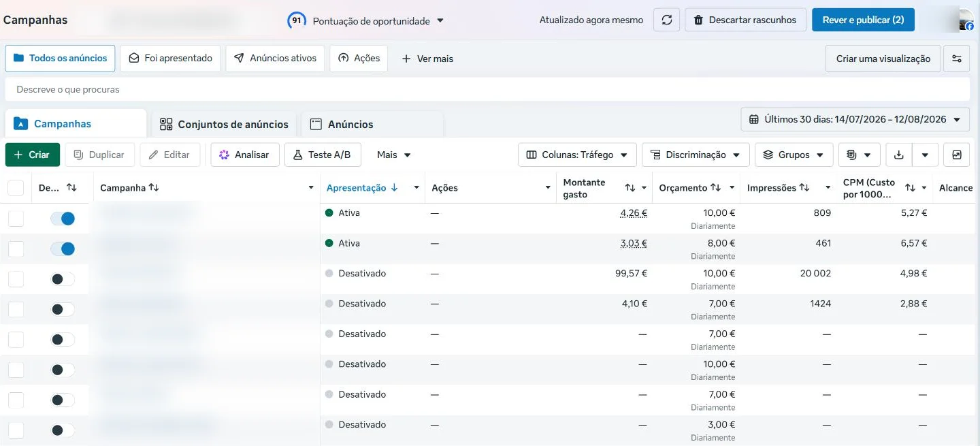980x446 pixels.
Task: Select the Ações view filter
Action: click(x=359, y=59)
